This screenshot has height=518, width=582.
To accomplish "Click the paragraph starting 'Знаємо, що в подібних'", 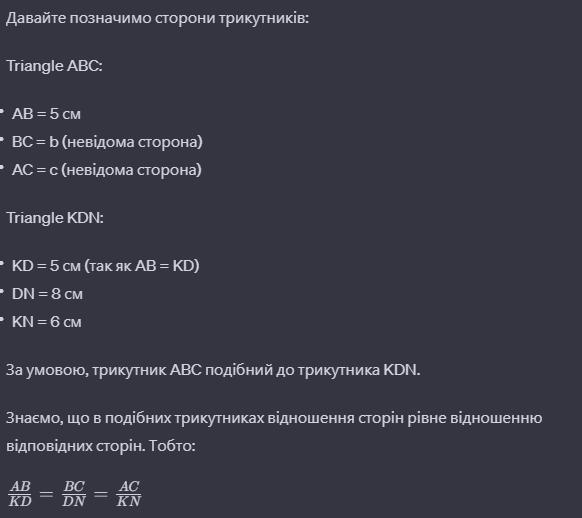I will 274,432.
